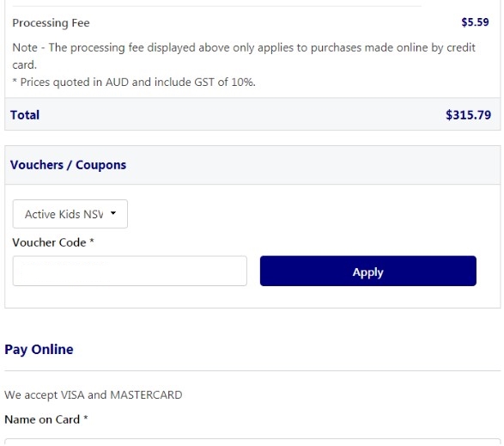Click the $315.79 total amount
Screen dimensions: 504x446
(468, 115)
